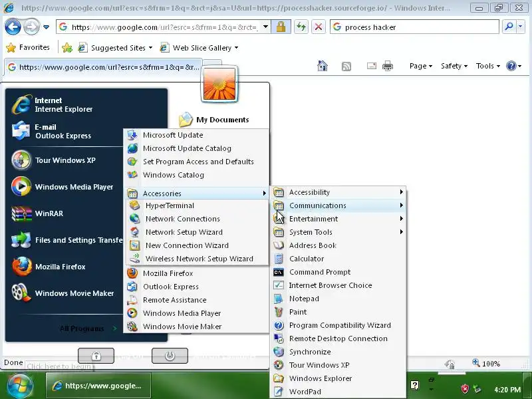Click the Start menu lock button

pos(96,356)
